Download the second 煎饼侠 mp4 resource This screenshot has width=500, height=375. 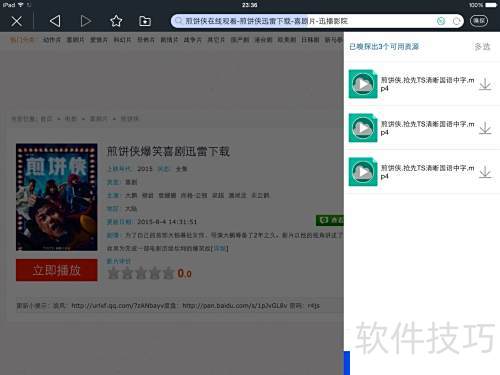tap(485, 128)
